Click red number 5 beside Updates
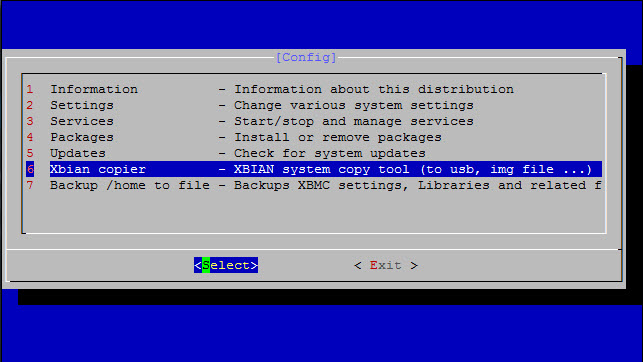Image resolution: width=643 pixels, height=362 pixels. click(30, 153)
